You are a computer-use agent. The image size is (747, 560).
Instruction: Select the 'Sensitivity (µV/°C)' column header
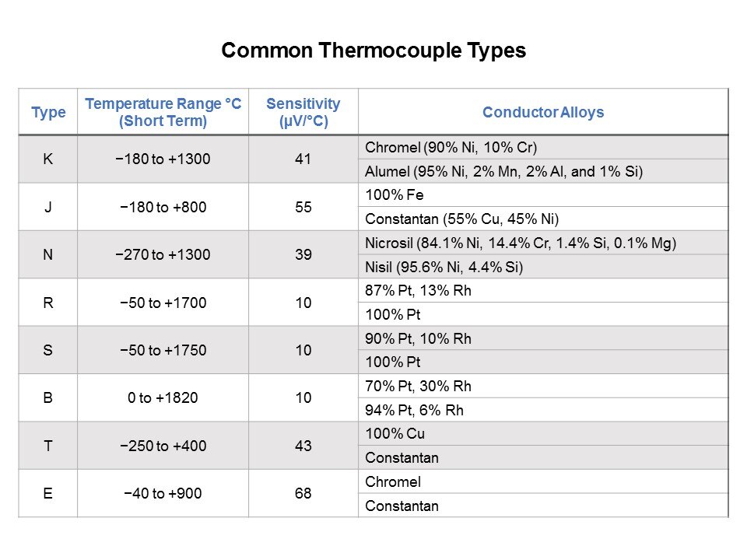pos(303,112)
